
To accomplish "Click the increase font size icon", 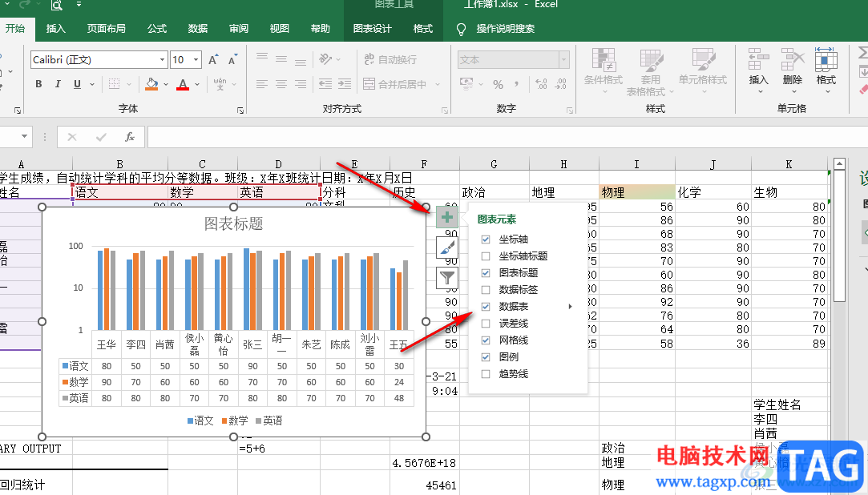I will [x=213, y=60].
